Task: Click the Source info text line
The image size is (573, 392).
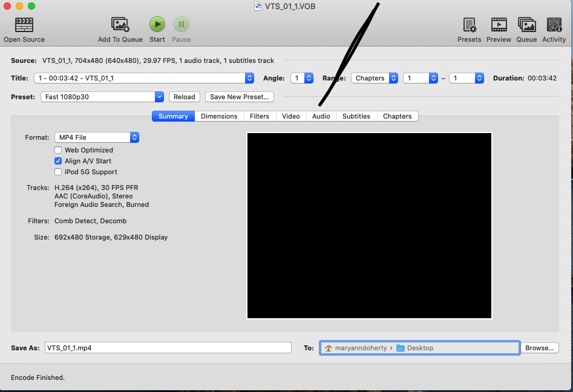Action: tap(159, 60)
